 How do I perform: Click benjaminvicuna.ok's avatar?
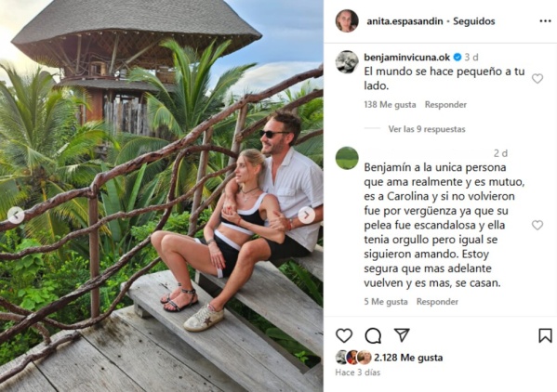347,62
